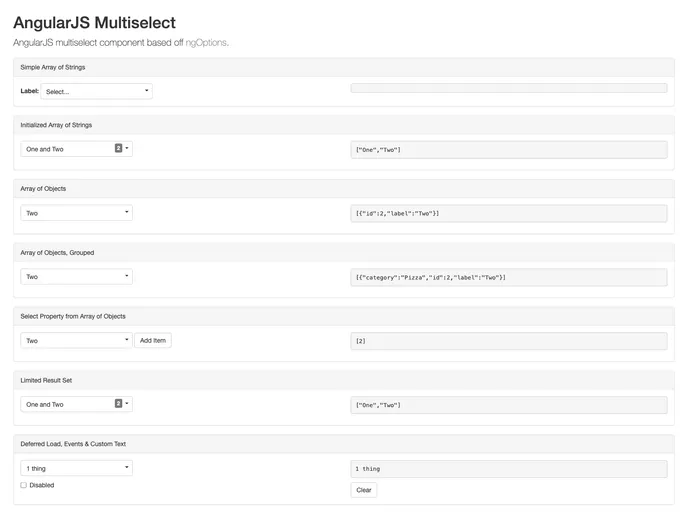Viewport: 688px width, 512px height.
Task: Open the 1 thing deferred load dropdown
Action: (76, 468)
